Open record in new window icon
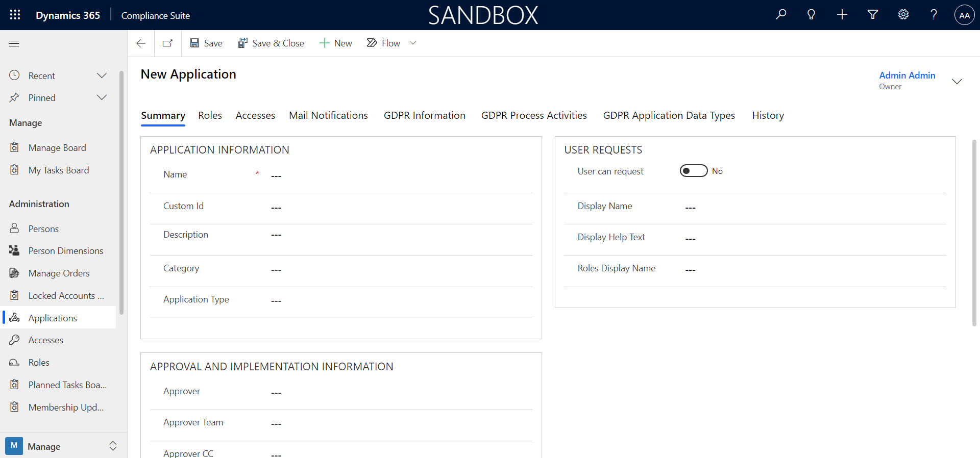 tap(167, 43)
